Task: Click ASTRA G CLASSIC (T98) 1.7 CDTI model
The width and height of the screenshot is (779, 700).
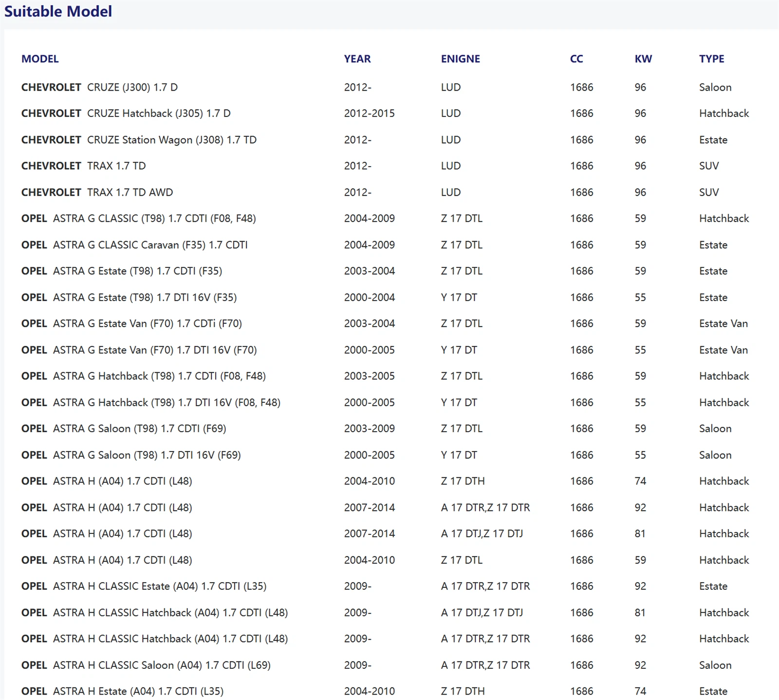Action: pos(154,219)
